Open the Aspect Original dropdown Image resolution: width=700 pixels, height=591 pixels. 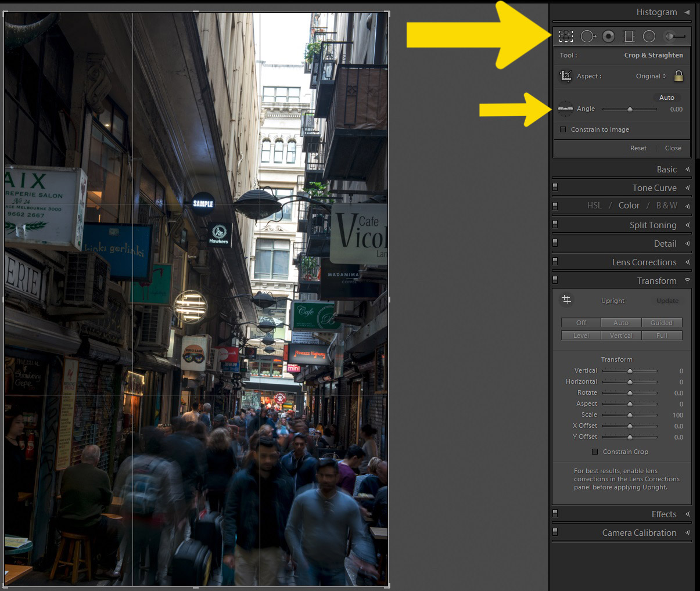coord(651,76)
